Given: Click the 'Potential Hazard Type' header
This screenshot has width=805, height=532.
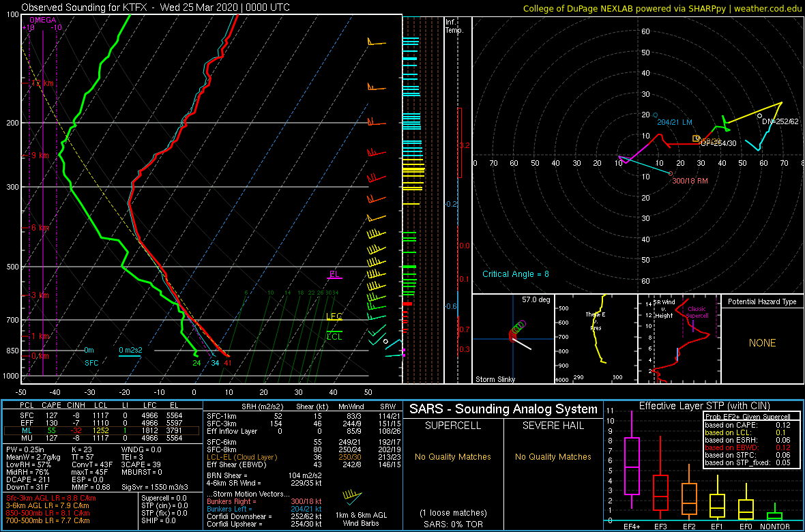Looking at the screenshot, I should point(763,301).
